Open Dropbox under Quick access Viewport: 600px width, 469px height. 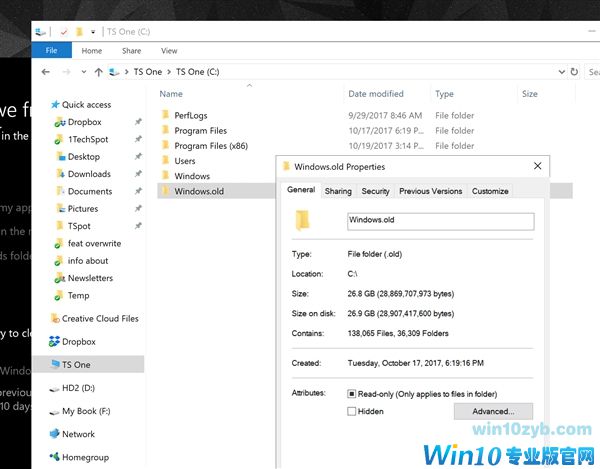84,122
